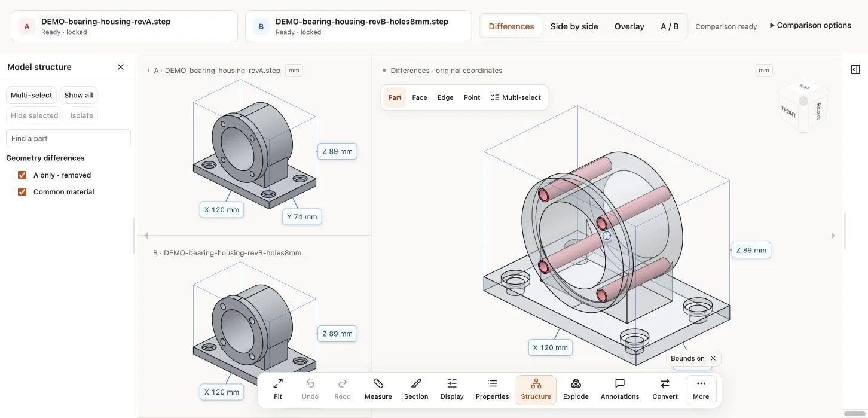Switch to Point selection mode

[x=472, y=97]
